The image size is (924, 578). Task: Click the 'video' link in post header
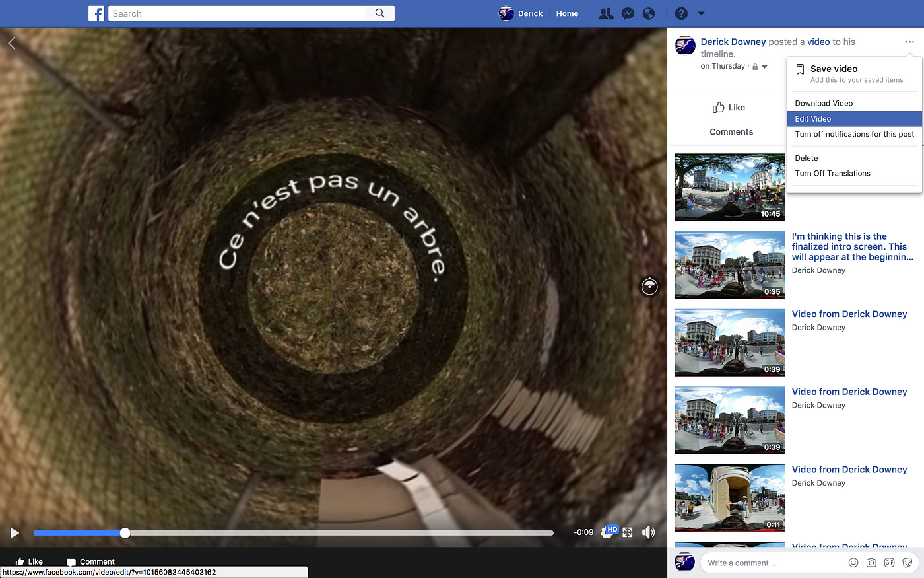[818, 42]
